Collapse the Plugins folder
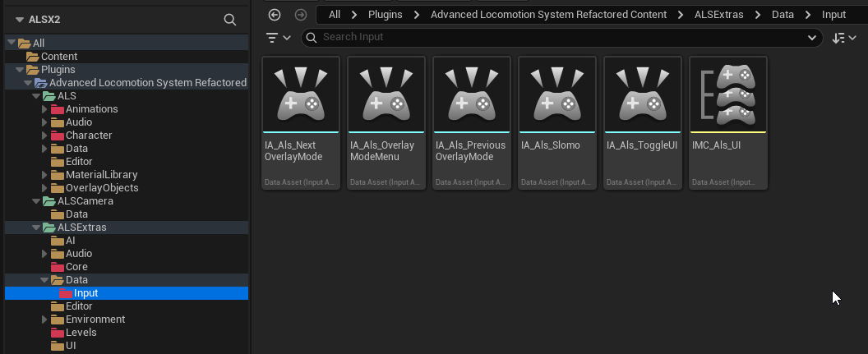 [20, 70]
